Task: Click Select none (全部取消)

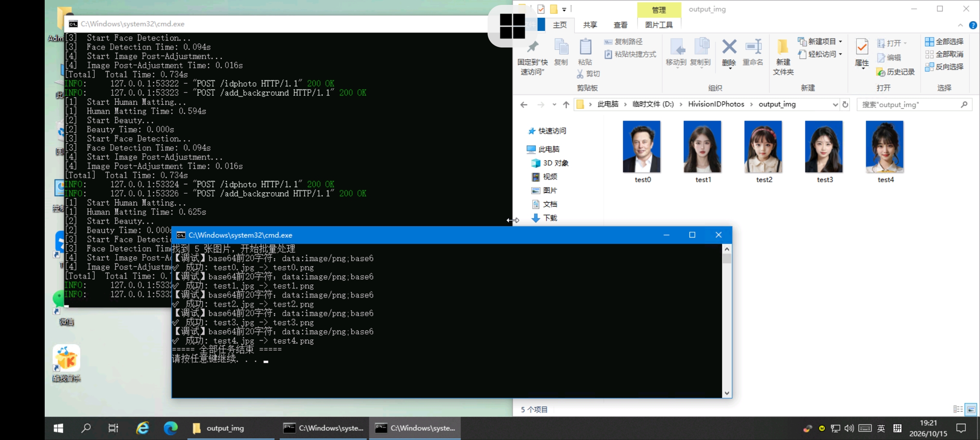Action: click(944, 54)
